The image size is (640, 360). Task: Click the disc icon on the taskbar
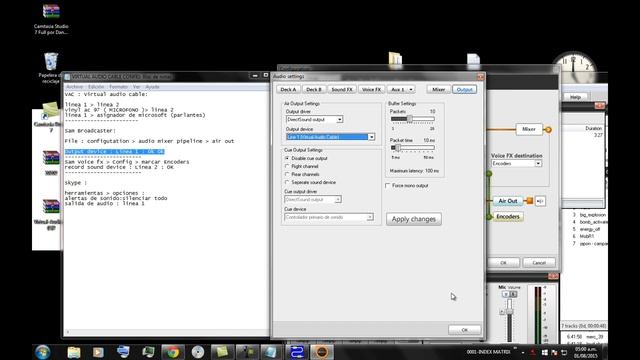[x=198, y=352]
